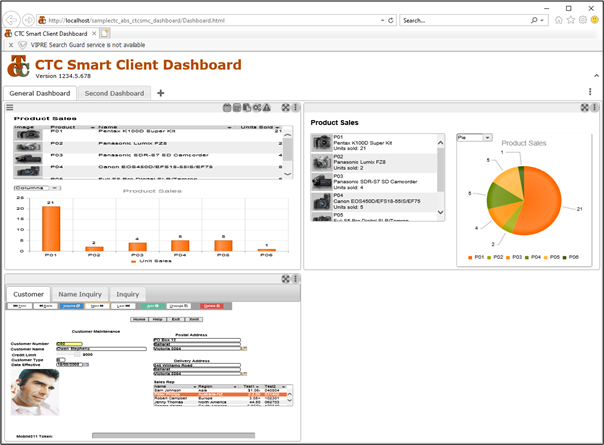Select the Name Inquiry tab
This screenshot has height=445, width=604.
[x=80, y=294]
